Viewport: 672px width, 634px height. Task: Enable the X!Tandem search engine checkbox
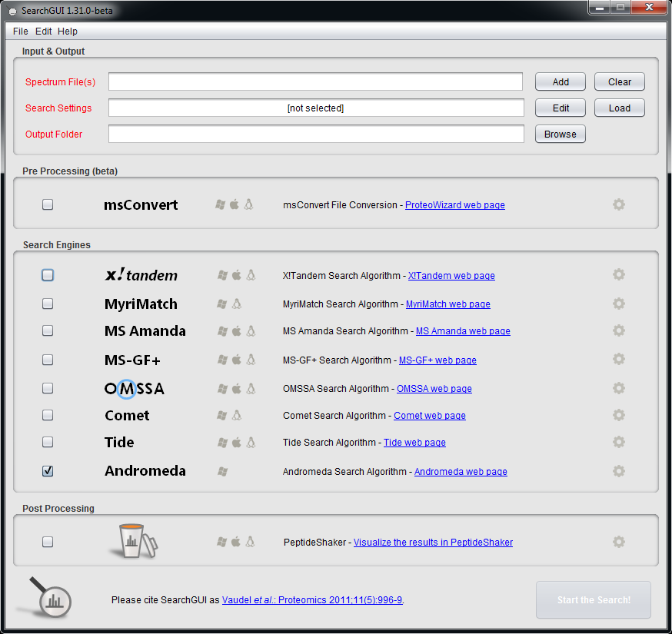[x=48, y=274]
